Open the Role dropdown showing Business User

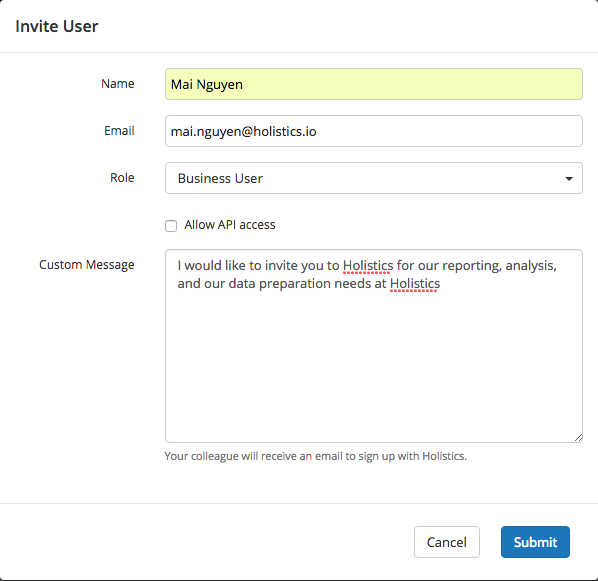click(373, 178)
